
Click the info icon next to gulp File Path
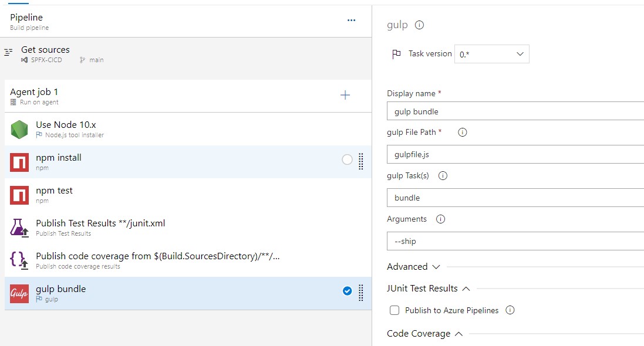(x=462, y=133)
